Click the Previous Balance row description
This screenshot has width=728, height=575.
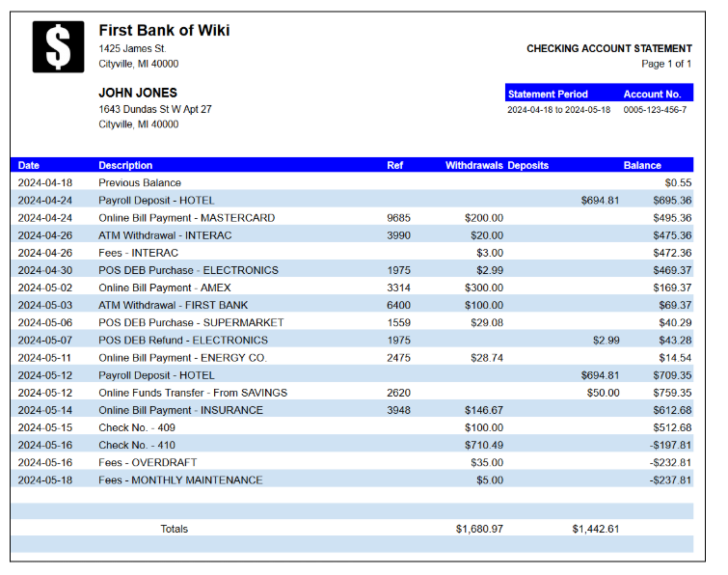point(140,182)
